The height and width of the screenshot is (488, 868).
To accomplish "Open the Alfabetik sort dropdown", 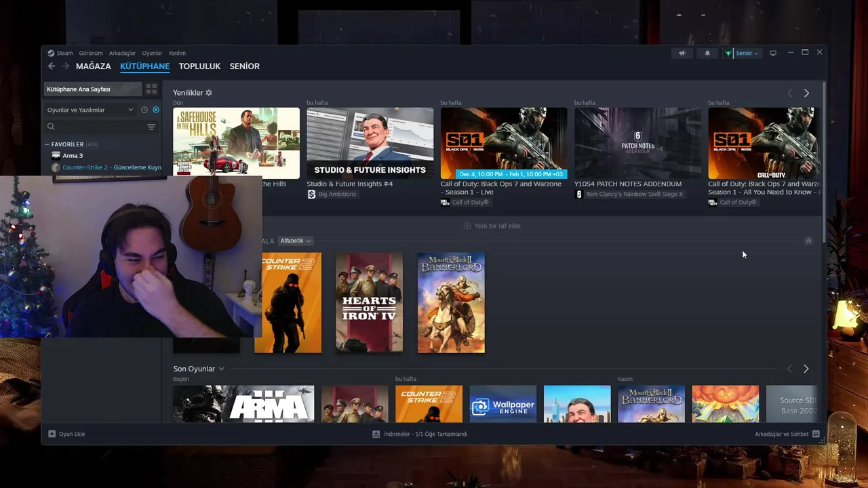I will (x=295, y=241).
